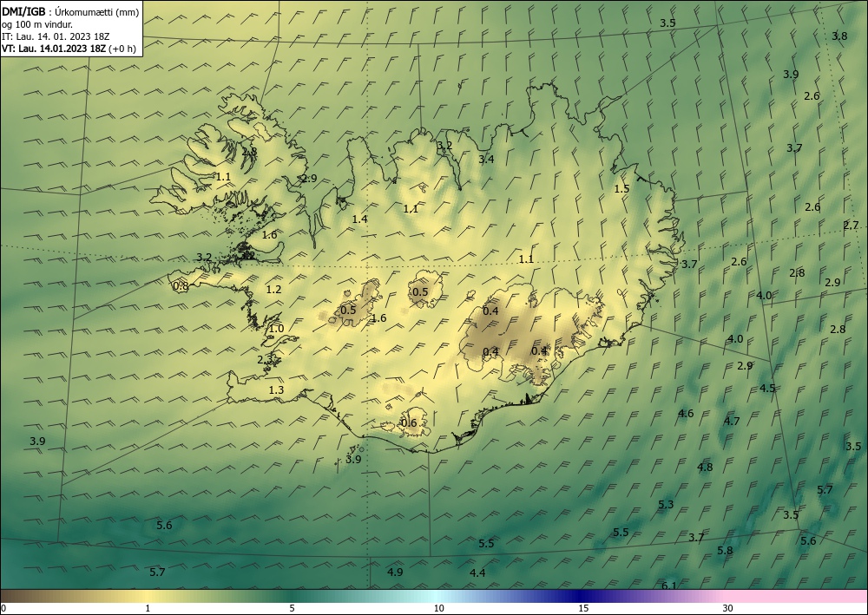Select the 6.1 value at the bottom edge

(x=669, y=586)
